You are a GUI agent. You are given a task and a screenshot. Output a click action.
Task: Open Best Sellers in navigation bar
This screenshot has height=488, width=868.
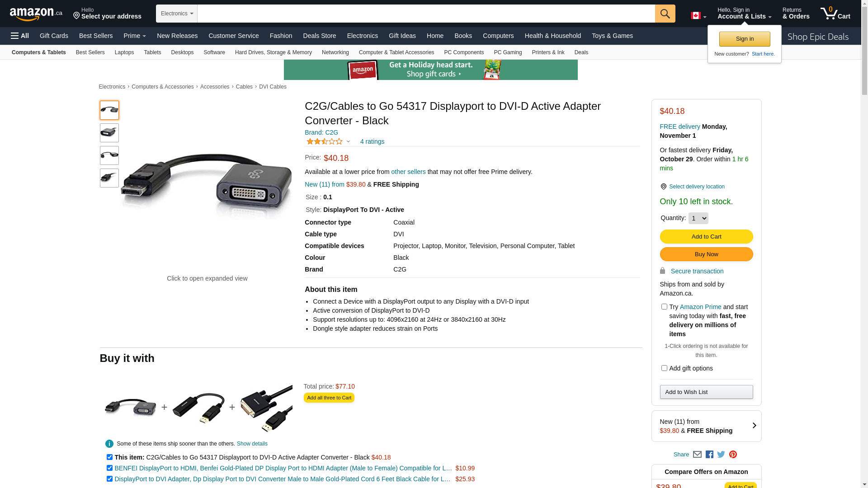pyautogui.click(x=96, y=36)
